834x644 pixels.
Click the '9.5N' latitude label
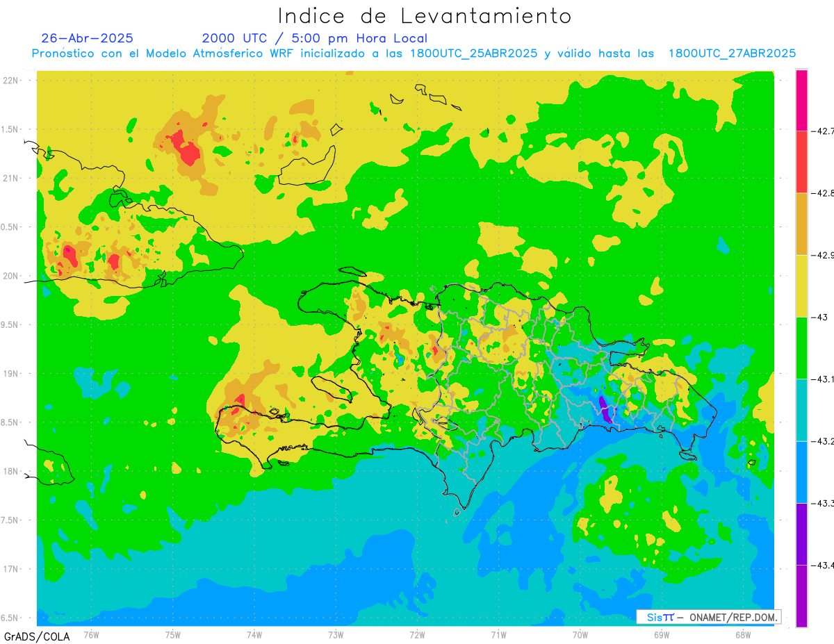(10, 324)
